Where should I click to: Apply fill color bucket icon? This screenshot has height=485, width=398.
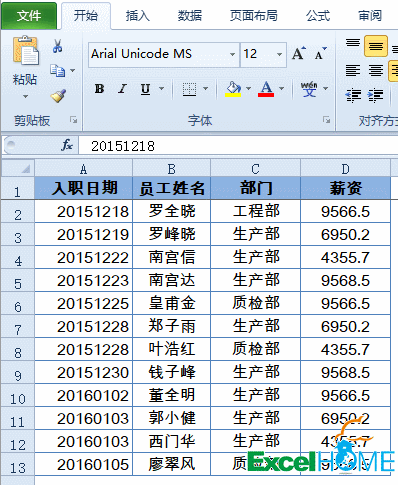(233, 89)
